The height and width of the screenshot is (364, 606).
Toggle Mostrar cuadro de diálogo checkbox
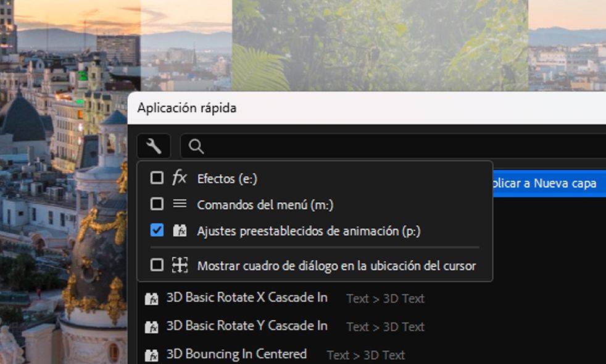[x=157, y=265]
